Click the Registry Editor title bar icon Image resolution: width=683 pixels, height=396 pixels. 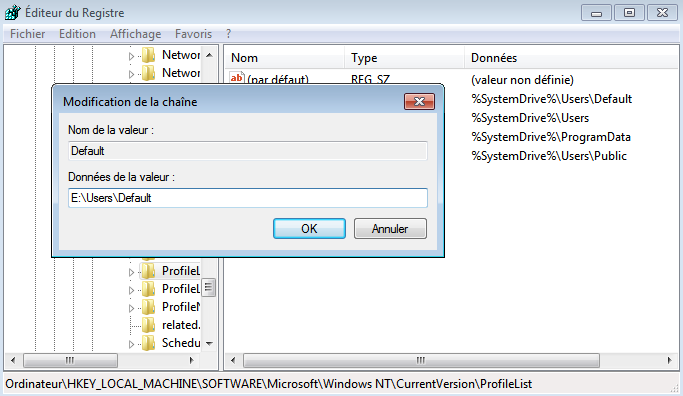12,12
